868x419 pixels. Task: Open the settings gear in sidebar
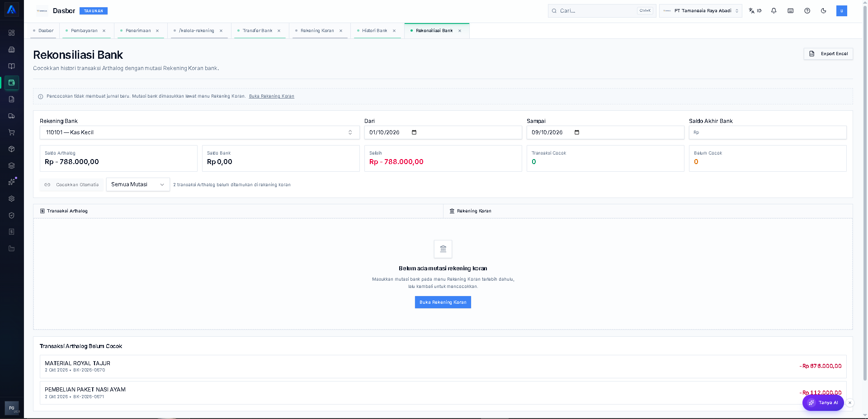pyautogui.click(x=12, y=199)
